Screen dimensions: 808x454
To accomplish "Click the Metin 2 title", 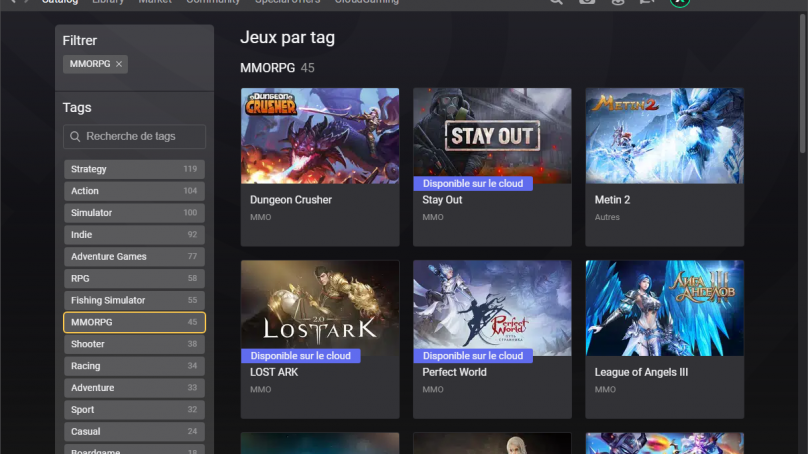I will pos(612,200).
